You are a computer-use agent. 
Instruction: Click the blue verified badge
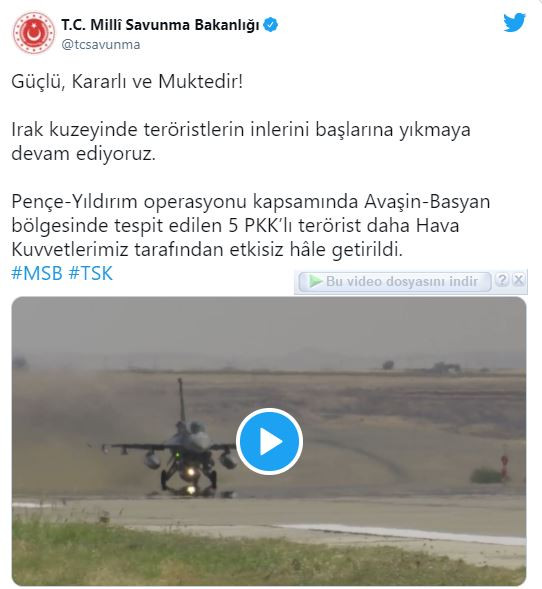click(270, 25)
